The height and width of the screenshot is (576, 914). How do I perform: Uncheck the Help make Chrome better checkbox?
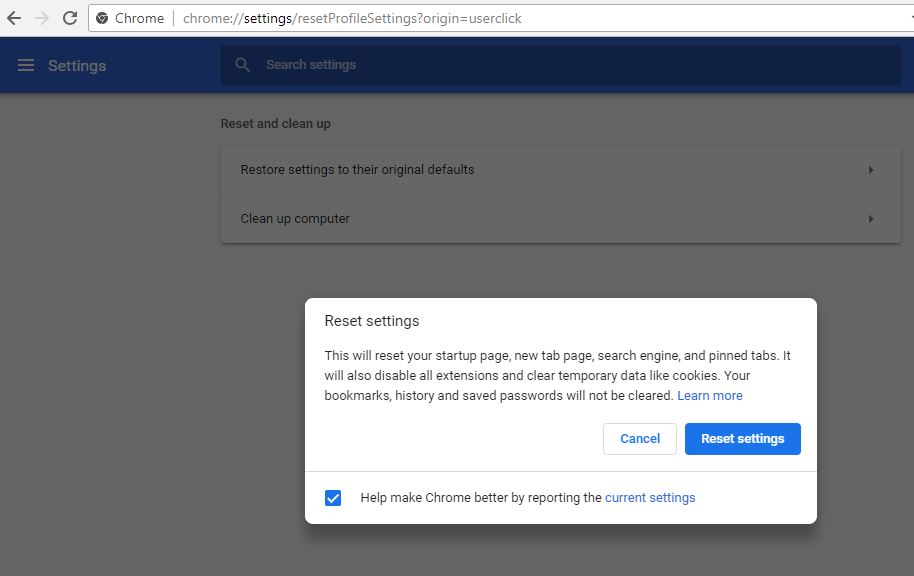(333, 497)
